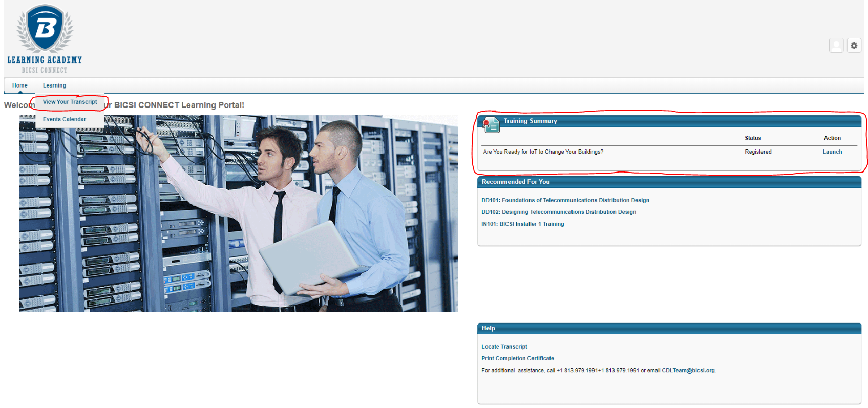868x408 pixels.
Task: Launch the IoT Buildings training
Action: [x=832, y=152]
